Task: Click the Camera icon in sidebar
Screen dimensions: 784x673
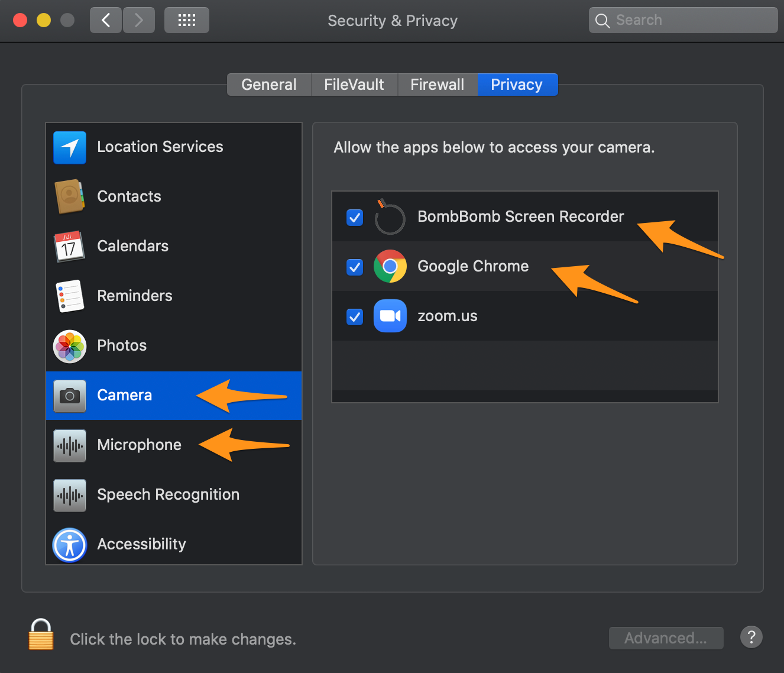Action: pyautogui.click(x=70, y=396)
